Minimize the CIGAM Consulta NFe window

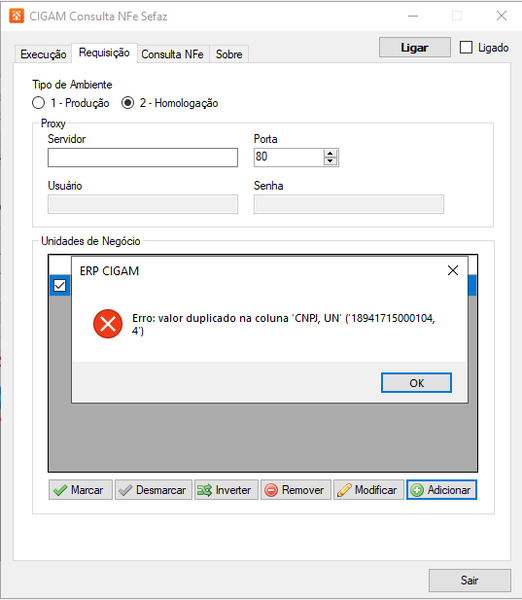(x=413, y=16)
